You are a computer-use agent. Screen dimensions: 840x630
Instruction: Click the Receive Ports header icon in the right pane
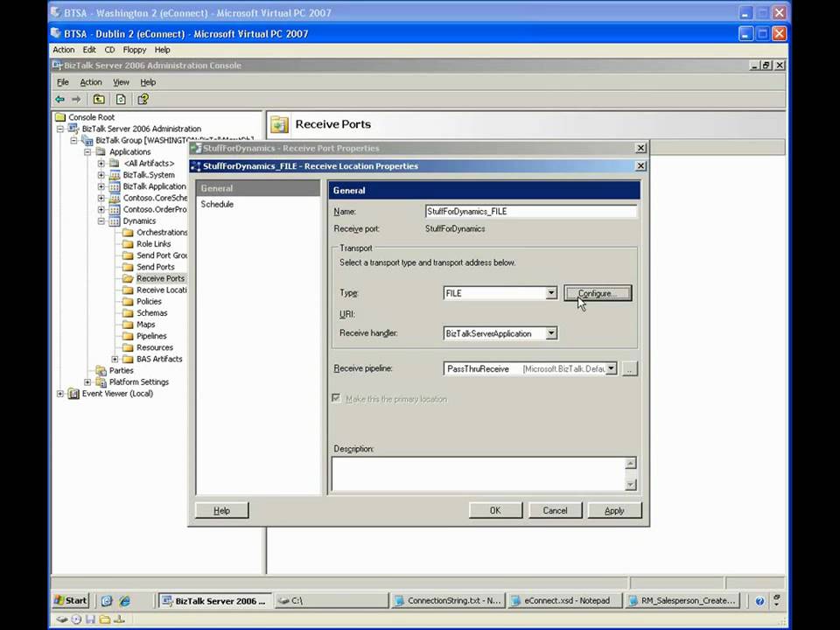280,124
